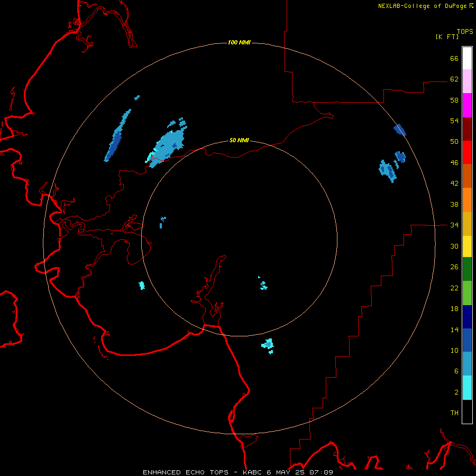The width and height of the screenshot is (476, 476).
Task: Click the 100 NMI range ring label
Action: [x=239, y=42]
